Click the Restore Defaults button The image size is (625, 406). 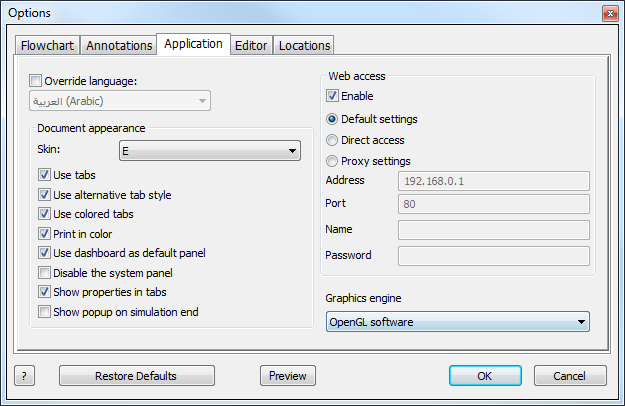[137, 376]
